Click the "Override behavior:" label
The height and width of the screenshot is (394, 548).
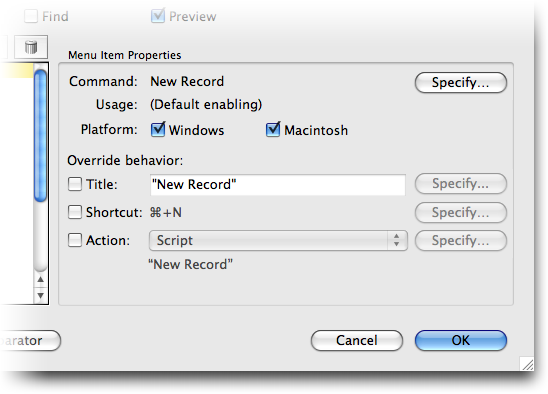pos(125,160)
